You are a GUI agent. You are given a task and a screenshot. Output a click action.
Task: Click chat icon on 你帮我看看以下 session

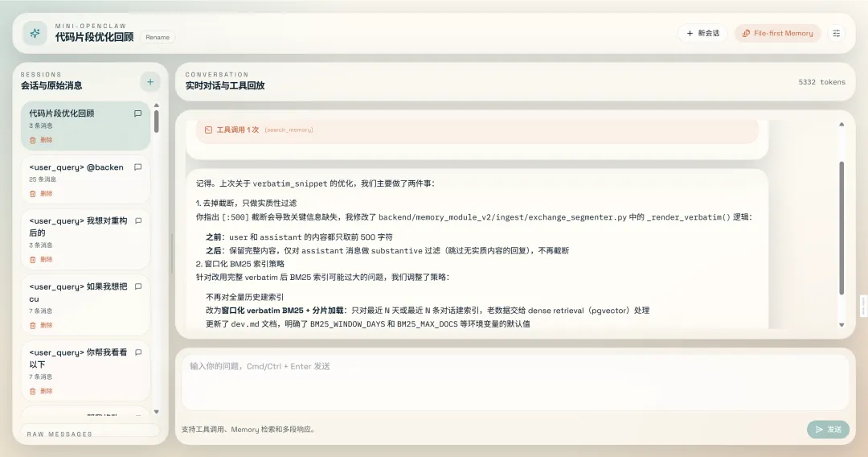[138, 352]
